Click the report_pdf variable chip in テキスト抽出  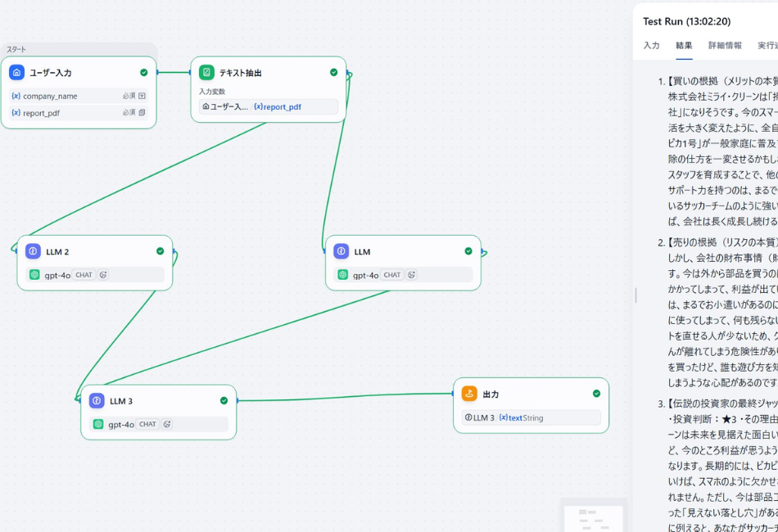[x=278, y=106]
